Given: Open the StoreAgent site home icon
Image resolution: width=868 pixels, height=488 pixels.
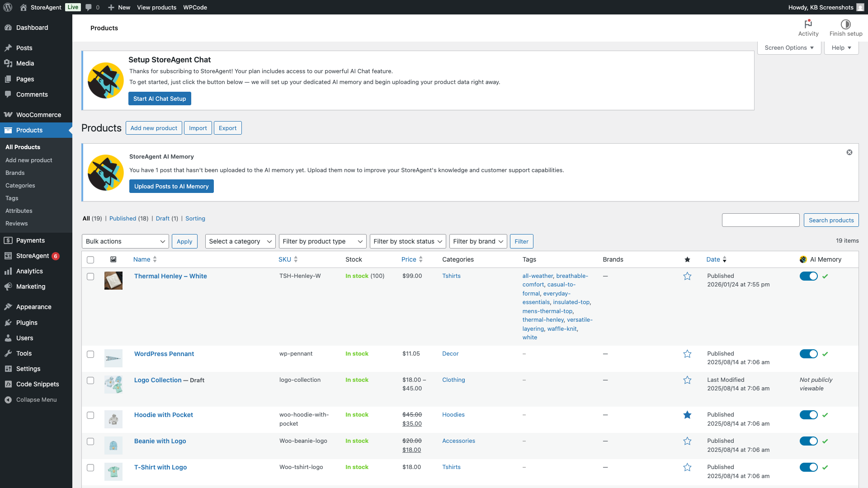Looking at the screenshot, I should (x=24, y=7).
